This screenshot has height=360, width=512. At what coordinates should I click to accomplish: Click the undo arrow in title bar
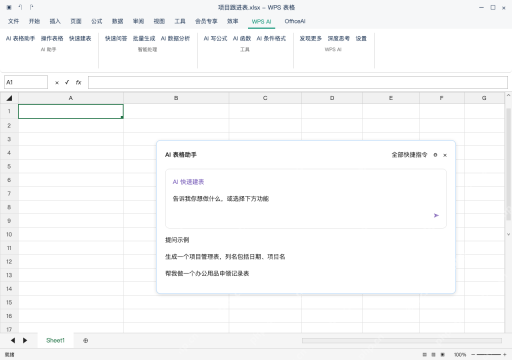[20, 7]
